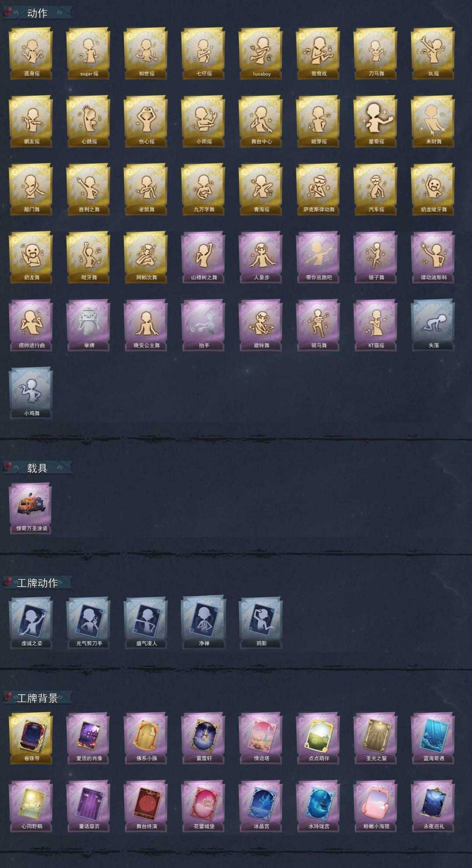Select the 卷珠帘 gold badge background
This screenshot has width=472, height=868.
pyautogui.click(x=31, y=738)
